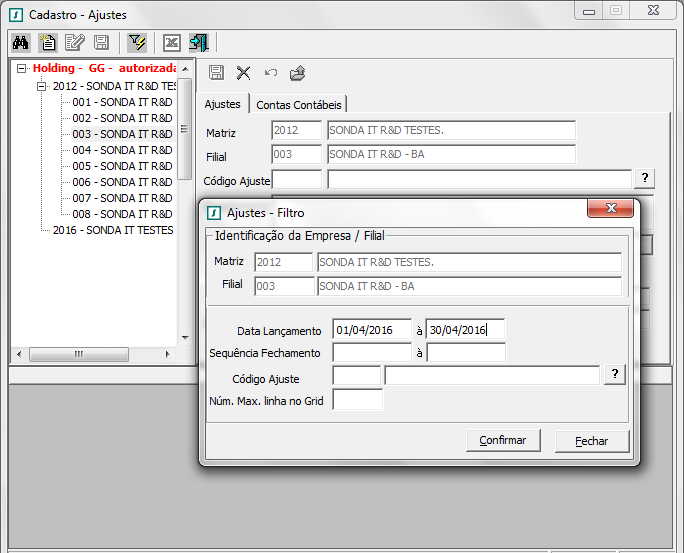This screenshot has height=553, width=684.
Task: Click the tree panel scrollbar up arrow
Action: (184, 68)
